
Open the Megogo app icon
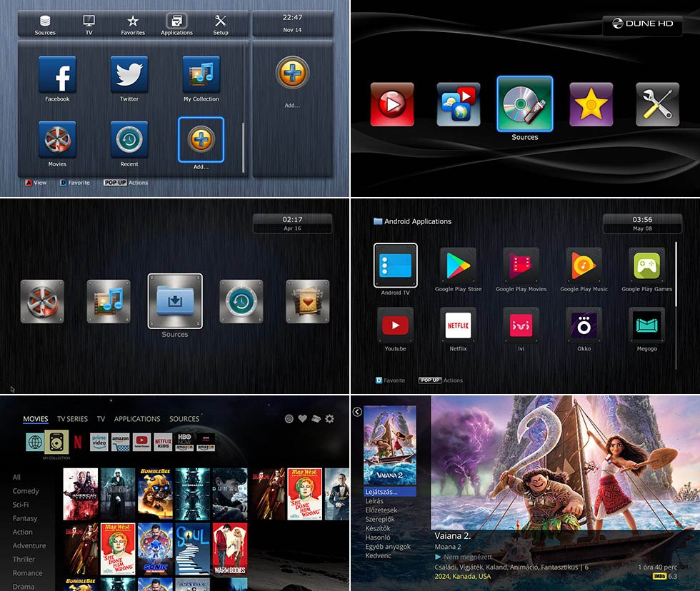tap(647, 325)
